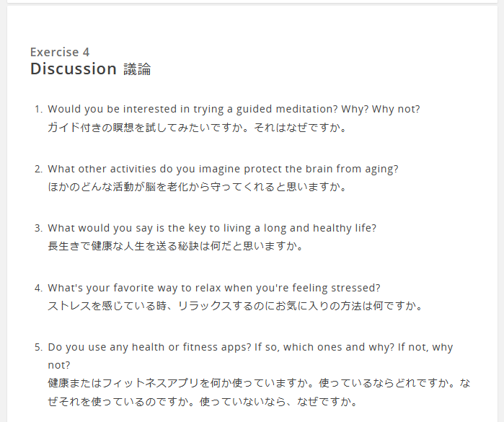Click the Discussion heading
504x422 pixels.
pyautogui.click(x=74, y=69)
